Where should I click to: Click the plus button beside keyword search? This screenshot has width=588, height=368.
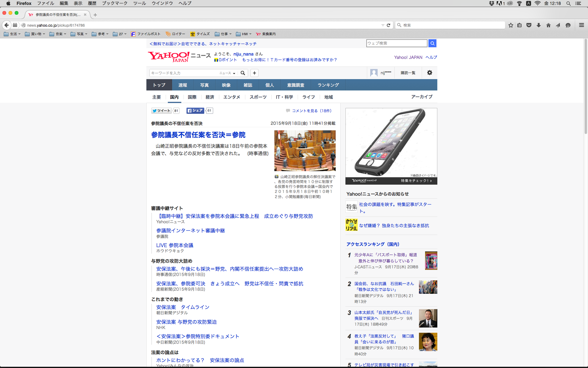pos(254,73)
